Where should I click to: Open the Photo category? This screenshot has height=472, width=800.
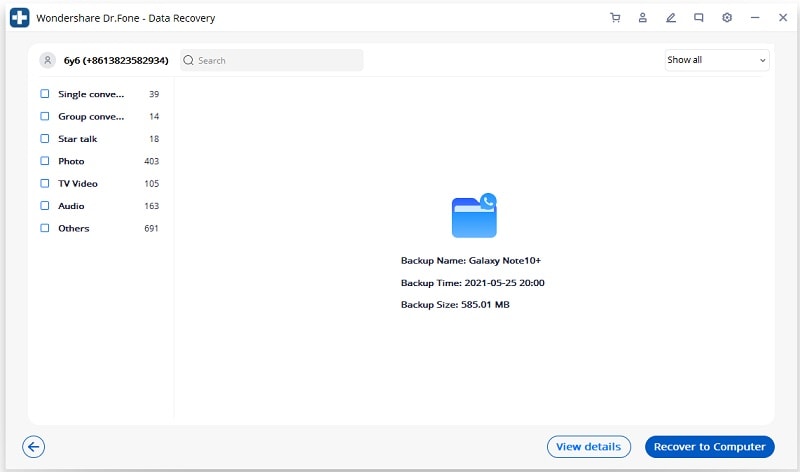click(71, 161)
